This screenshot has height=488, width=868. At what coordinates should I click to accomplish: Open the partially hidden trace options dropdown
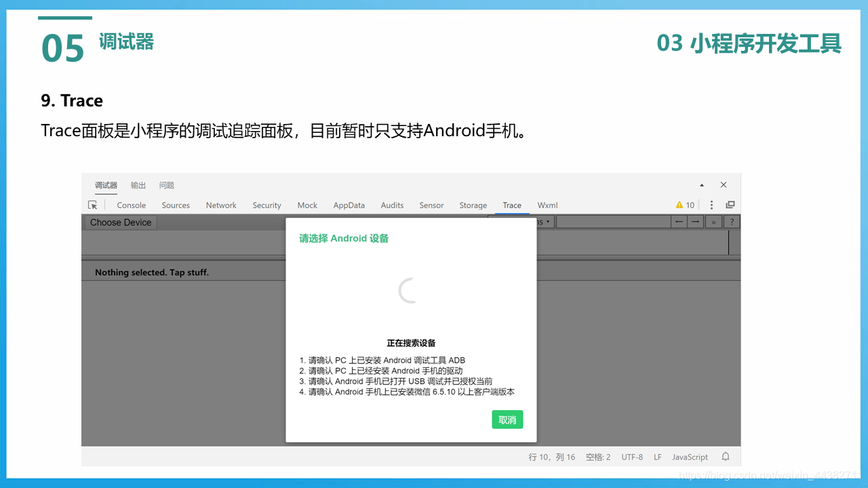(x=545, y=222)
